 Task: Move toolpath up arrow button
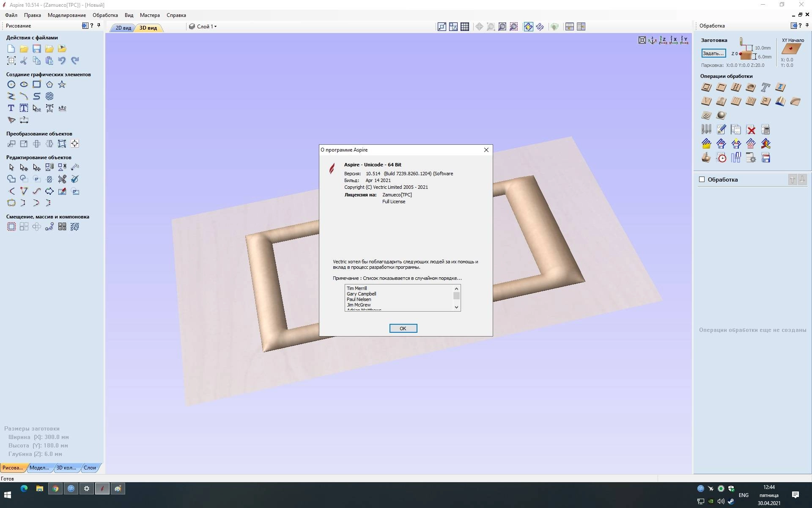tap(793, 179)
